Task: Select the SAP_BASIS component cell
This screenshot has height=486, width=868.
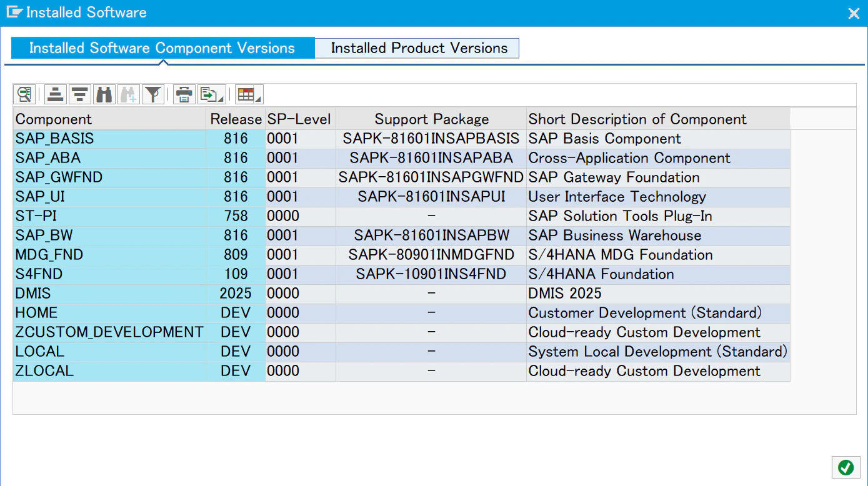Action: tap(110, 139)
